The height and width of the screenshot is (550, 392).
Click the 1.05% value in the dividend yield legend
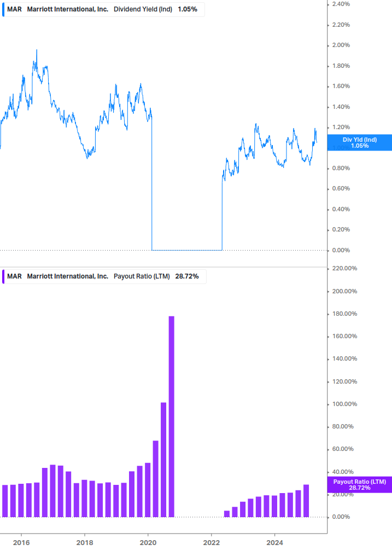(x=188, y=9)
